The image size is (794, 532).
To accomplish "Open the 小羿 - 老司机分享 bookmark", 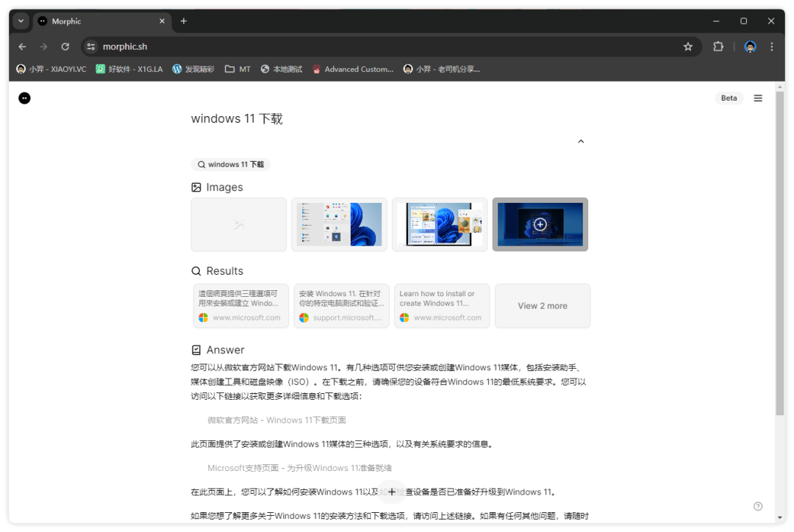I will click(x=442, y=69).
